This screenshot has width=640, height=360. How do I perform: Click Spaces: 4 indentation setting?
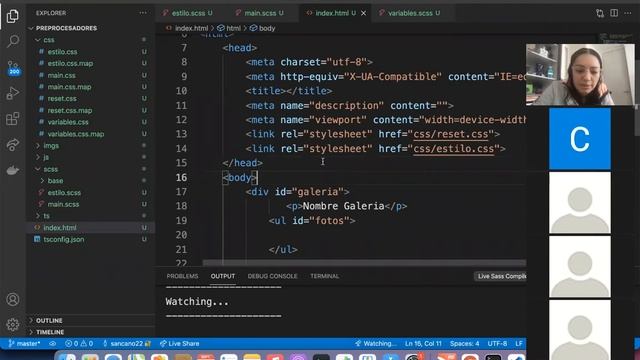point(464,344)
